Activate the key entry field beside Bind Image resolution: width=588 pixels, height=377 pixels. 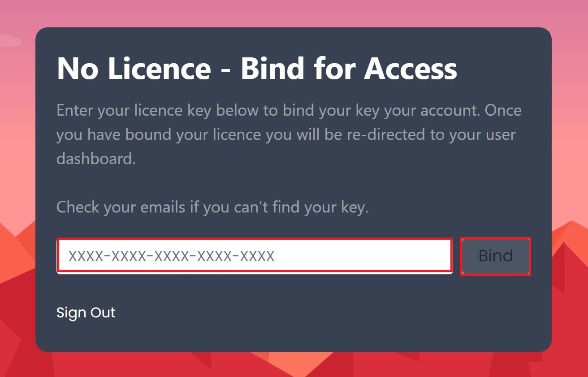pyautogui.click(x=255, y=256)
